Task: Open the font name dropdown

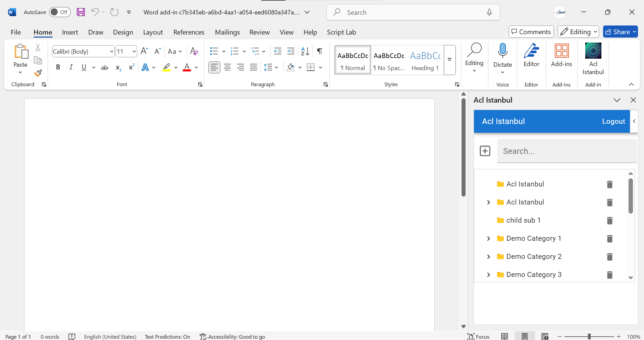Action: point(112,51)
